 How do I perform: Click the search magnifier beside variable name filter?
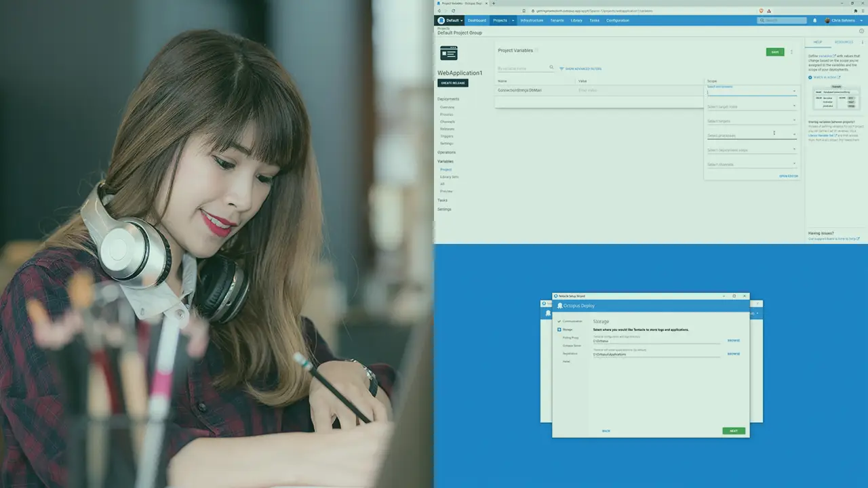point(551,68)
